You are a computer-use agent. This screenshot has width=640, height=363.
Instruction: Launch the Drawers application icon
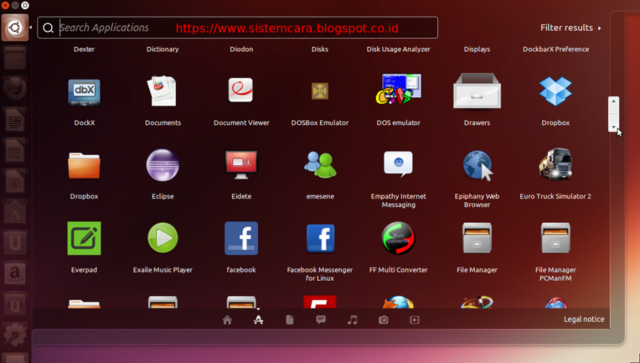(477, 91)
